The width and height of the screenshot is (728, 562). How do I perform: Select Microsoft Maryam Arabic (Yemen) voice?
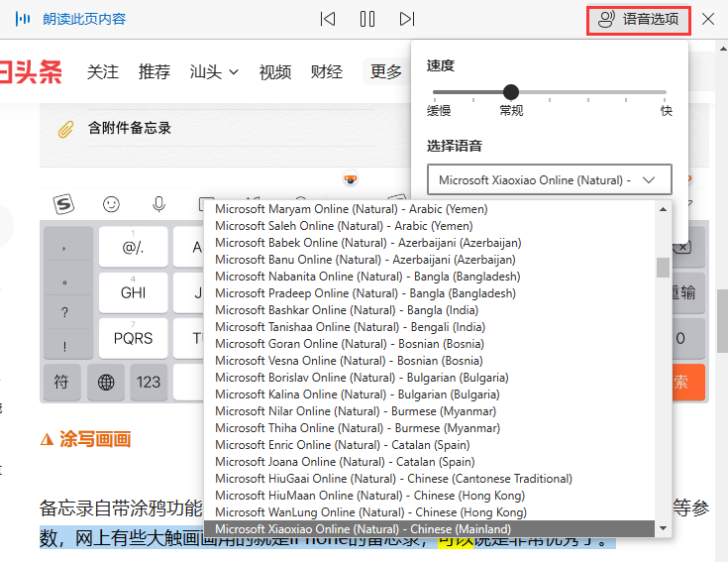click(x=430, y=209)
